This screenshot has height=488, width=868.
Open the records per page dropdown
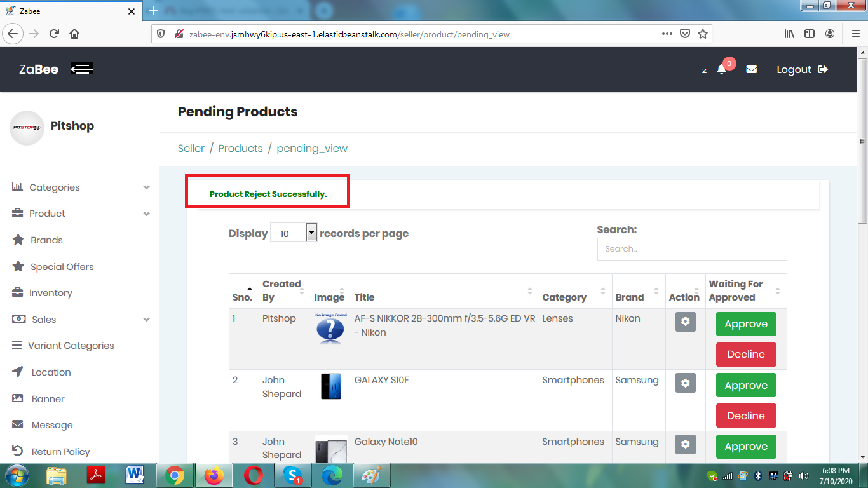pos(294,233)
